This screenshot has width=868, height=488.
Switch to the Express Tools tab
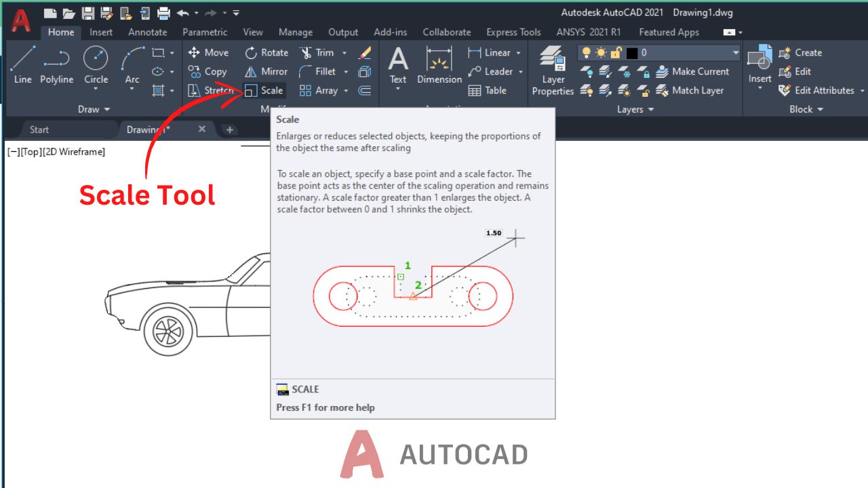513,32
